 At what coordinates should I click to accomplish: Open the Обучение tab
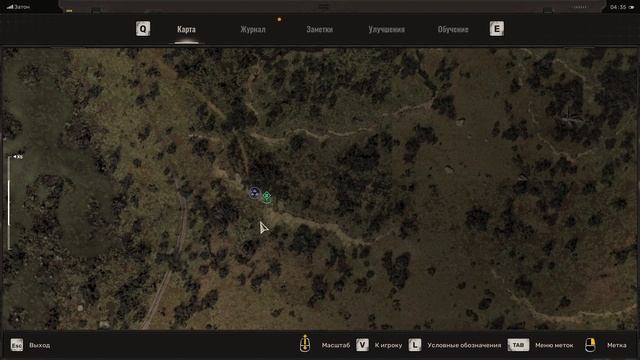(x=453, y=29)
